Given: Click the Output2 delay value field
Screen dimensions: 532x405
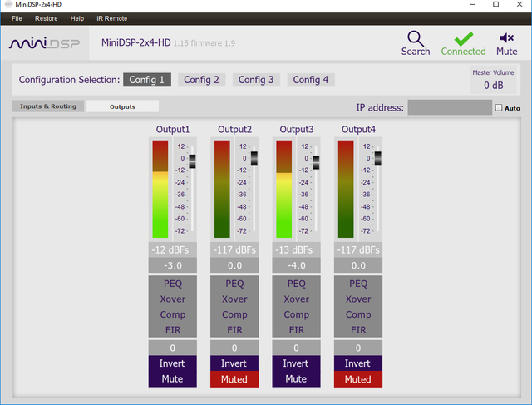Looking at the screenshot, I should (x=234, y=348).
